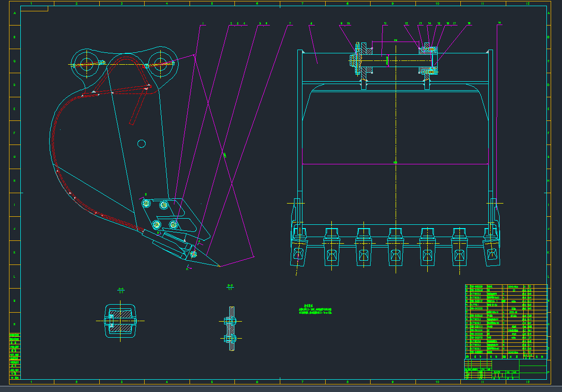The image size is (562, 392).
Task: Select the leftmost bucket tooth in front view
Action: (298, 248)
